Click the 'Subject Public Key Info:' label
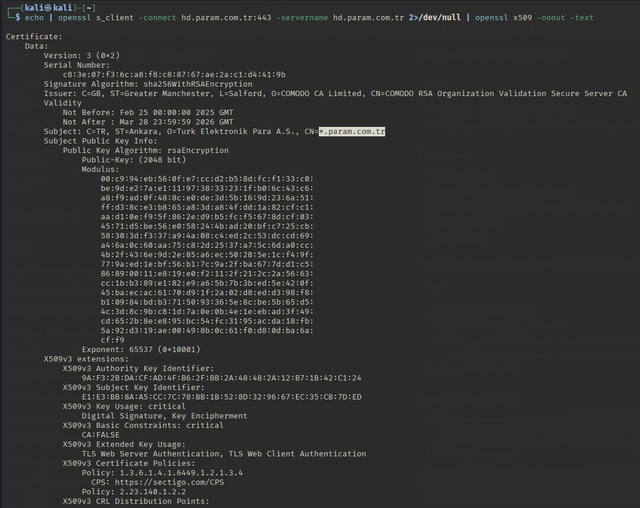640x508 pixels. 100,141
